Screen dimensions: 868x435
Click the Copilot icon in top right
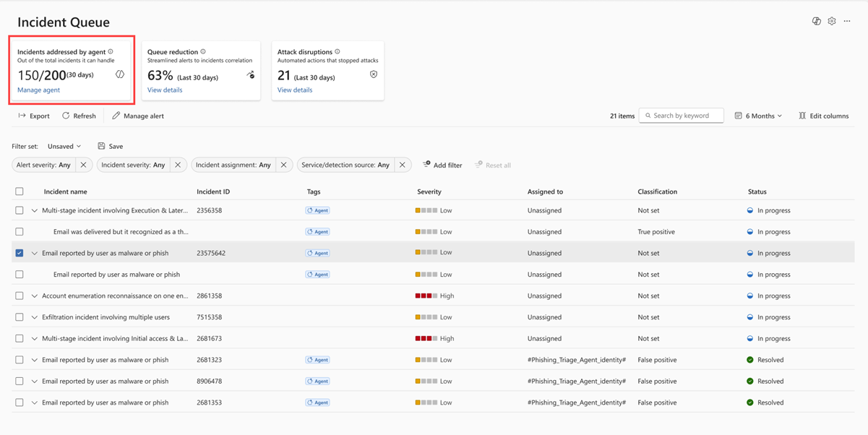click(816, 21)
